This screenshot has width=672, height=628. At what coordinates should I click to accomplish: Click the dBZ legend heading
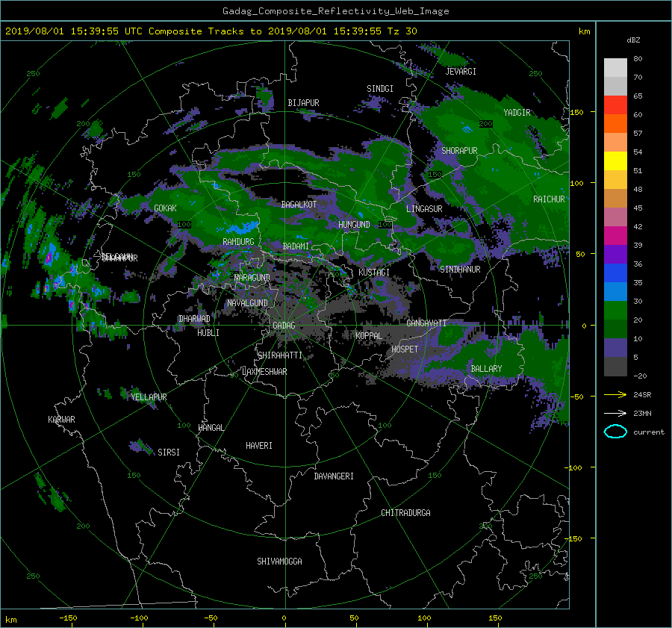(x=633, y=40)
